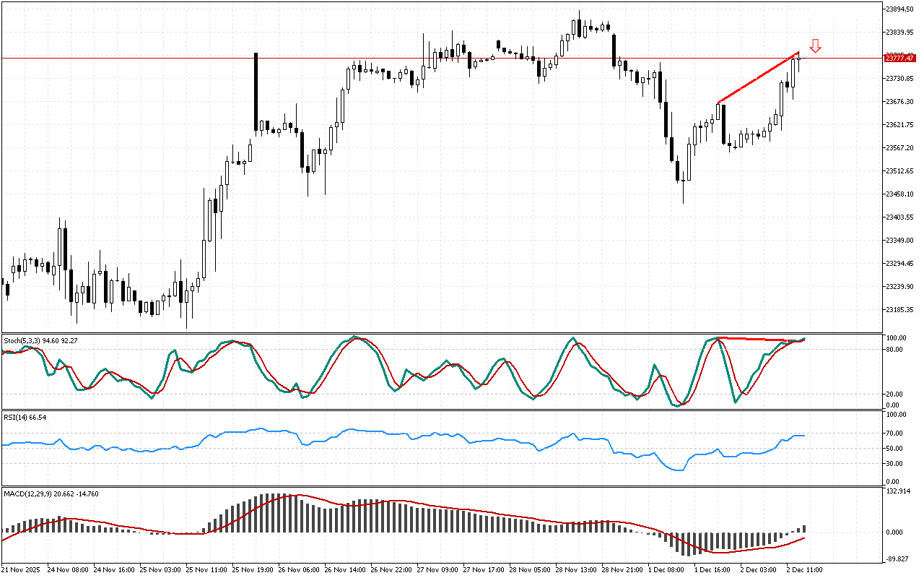Image resolution: width=924 pixels, height=578 pixels.
Task: Click the 132.914 MACD scale value
Action: [x=898, y=492]
